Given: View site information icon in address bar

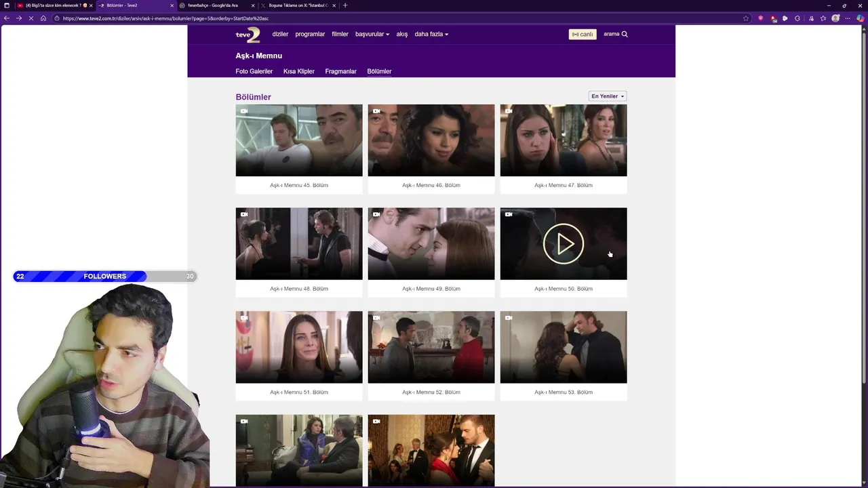Looking at the screenshot, I should 57,18.
